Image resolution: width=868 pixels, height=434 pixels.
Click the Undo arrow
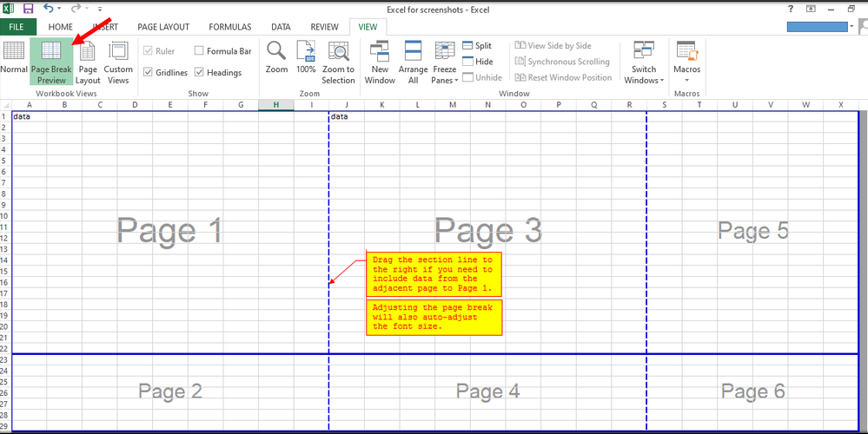(49, 9)
